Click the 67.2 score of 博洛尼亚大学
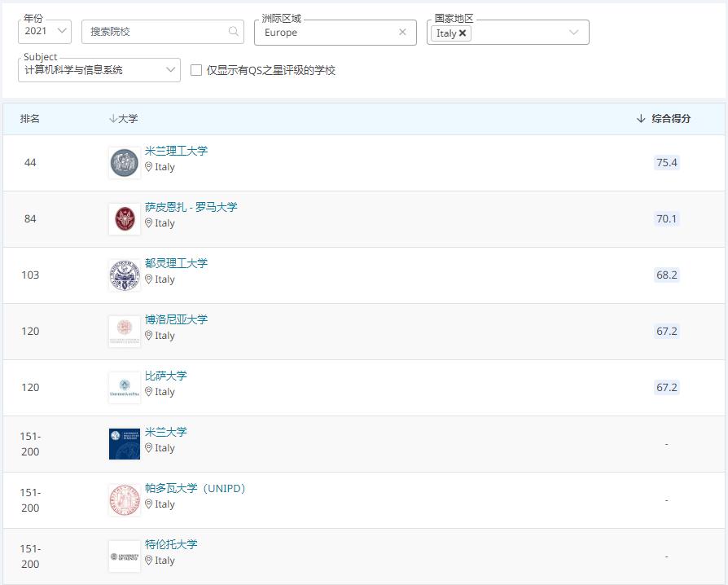Viewport: 728px width, 585px height. pos(667,332)
